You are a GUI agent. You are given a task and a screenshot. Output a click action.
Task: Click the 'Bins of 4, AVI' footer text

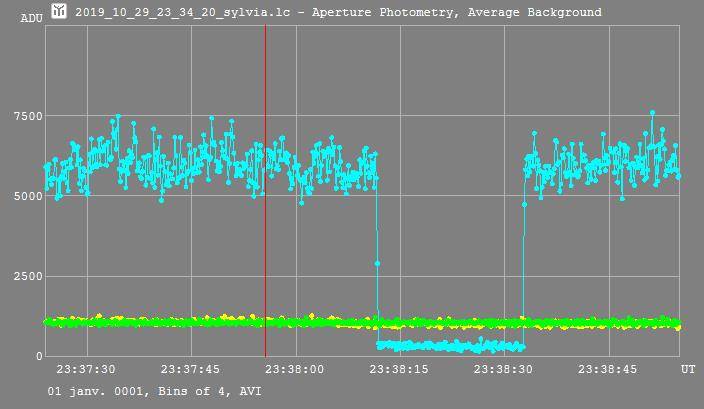209,391
